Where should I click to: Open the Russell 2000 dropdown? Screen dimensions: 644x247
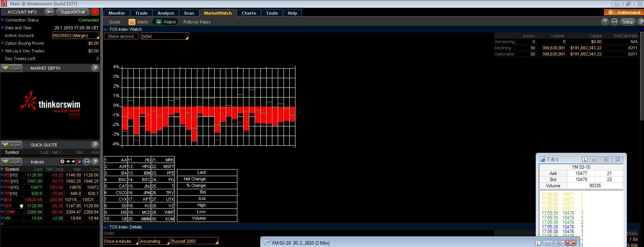(194, 241)
